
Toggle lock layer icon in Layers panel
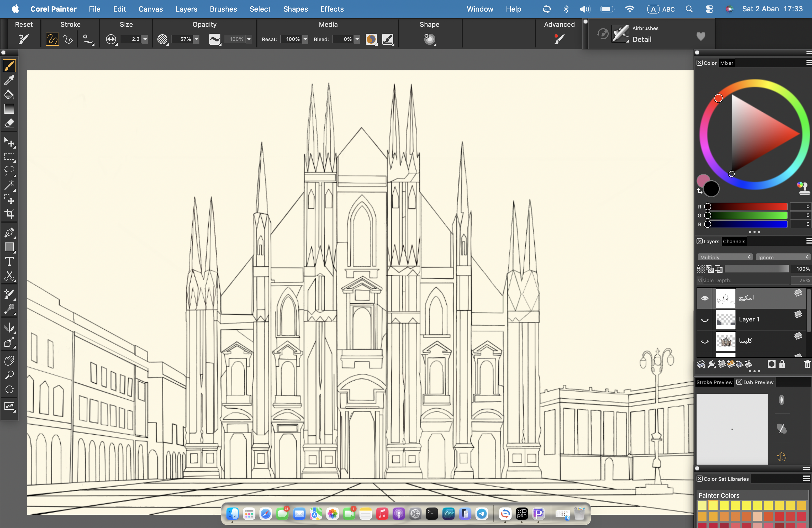coord(782,364)
